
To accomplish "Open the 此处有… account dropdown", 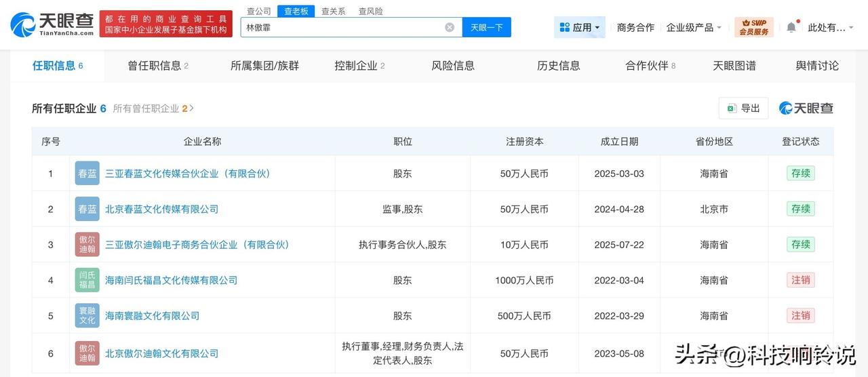I will point(831,27).
